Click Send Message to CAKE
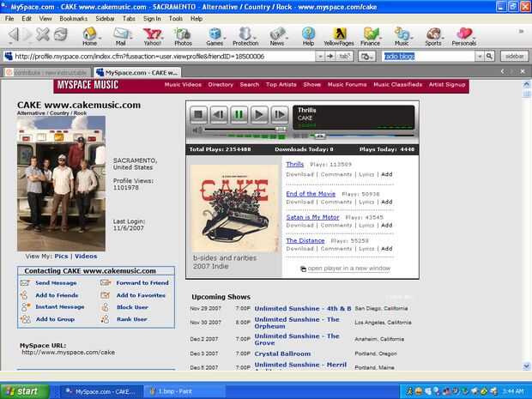The image size is (532, 399). pos(56,282)
